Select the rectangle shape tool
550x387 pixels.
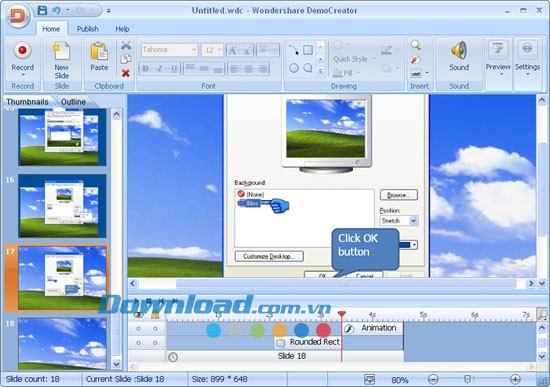click(308, 50)
